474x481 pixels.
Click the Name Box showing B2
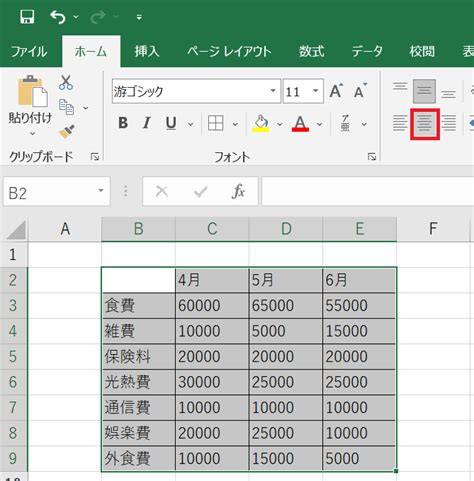coord(57,192)
